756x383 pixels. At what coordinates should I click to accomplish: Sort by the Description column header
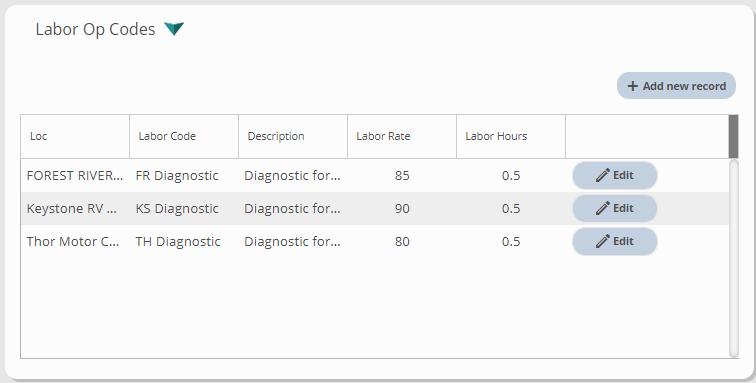[x=293, y=137]
